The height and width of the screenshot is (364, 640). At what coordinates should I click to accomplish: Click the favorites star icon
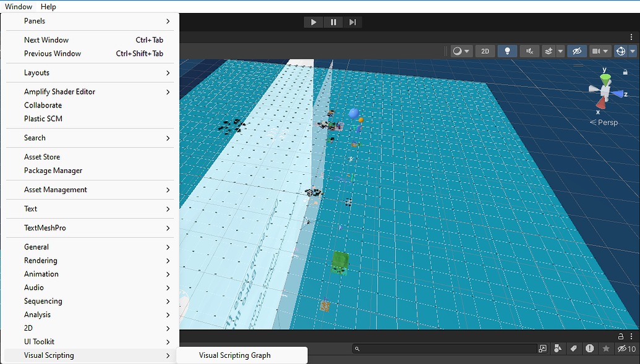pos(606,348)
